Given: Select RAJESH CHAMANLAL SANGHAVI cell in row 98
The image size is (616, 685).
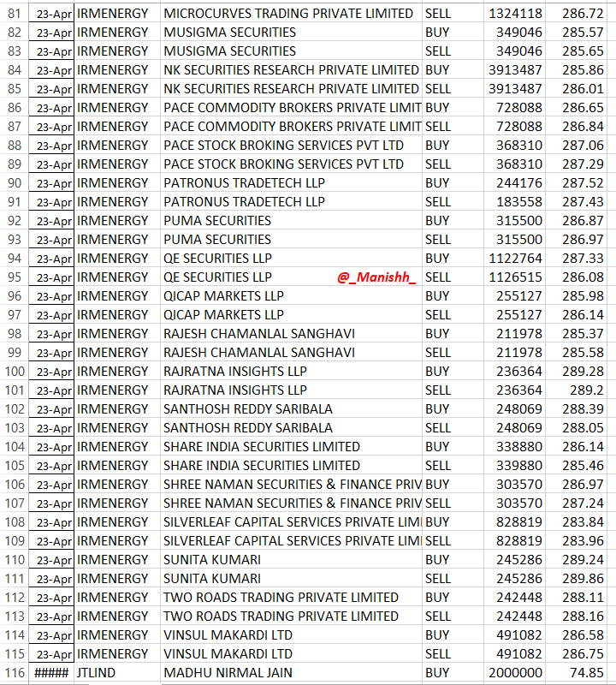Looking at the screenshot, I should tap(291, 333).
